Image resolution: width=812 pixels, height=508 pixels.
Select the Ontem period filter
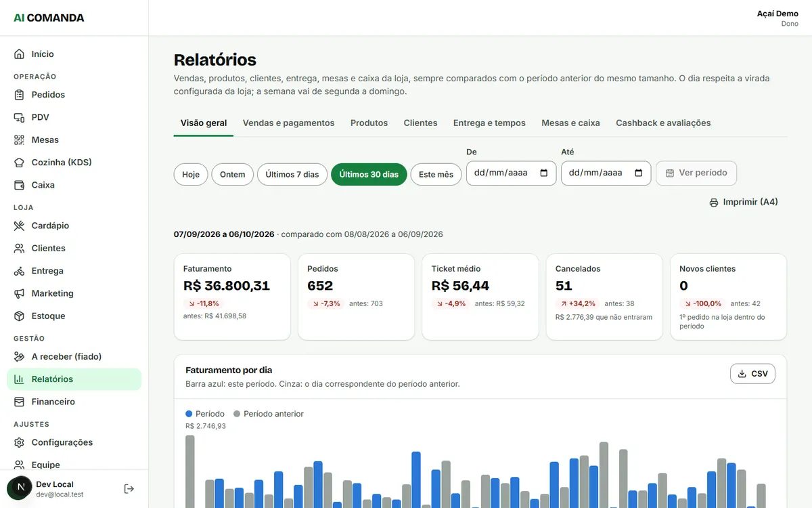point(233,174)
